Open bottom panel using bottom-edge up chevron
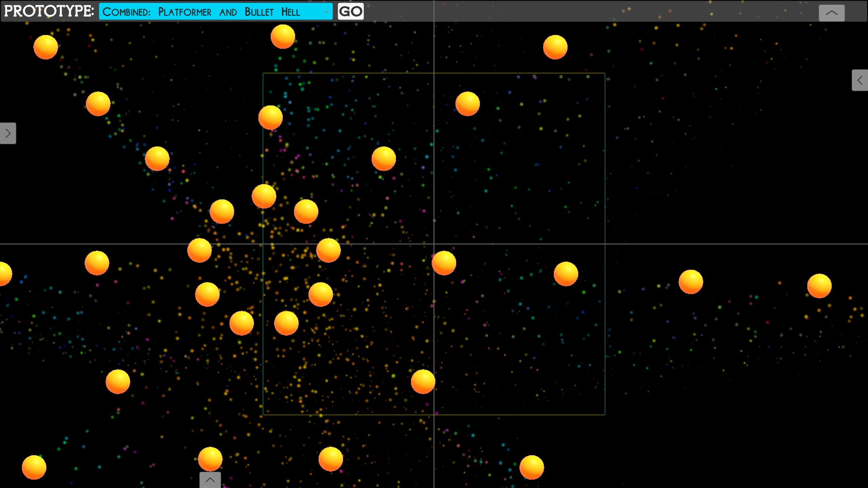The height and width of the screenshot is (488, 868). point(210,480)
